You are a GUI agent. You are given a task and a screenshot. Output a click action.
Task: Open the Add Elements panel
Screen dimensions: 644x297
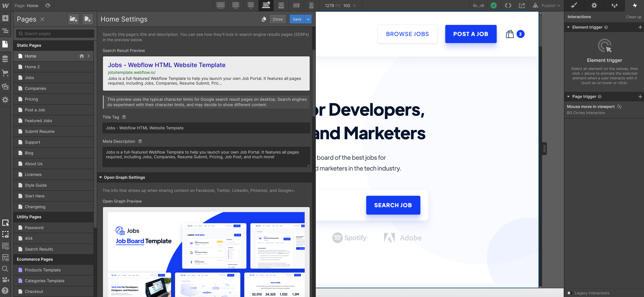coord(5,18)
